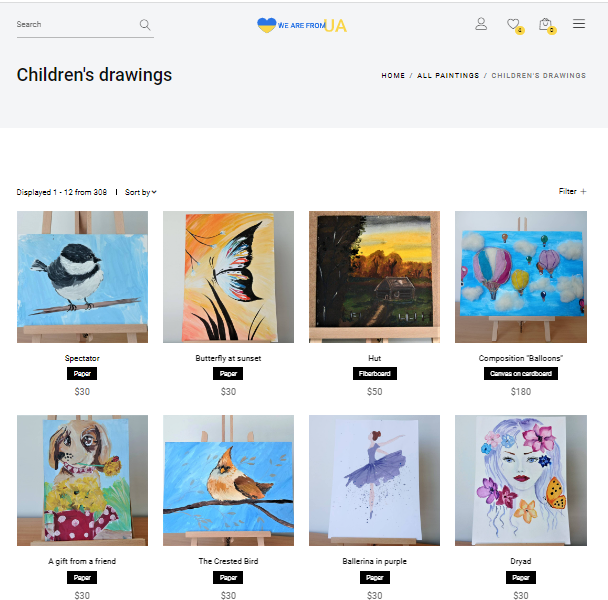Viewport: 608px width, 600px height.
Task: Open All Paintings breadcrumb link
Action: [448, 76]
